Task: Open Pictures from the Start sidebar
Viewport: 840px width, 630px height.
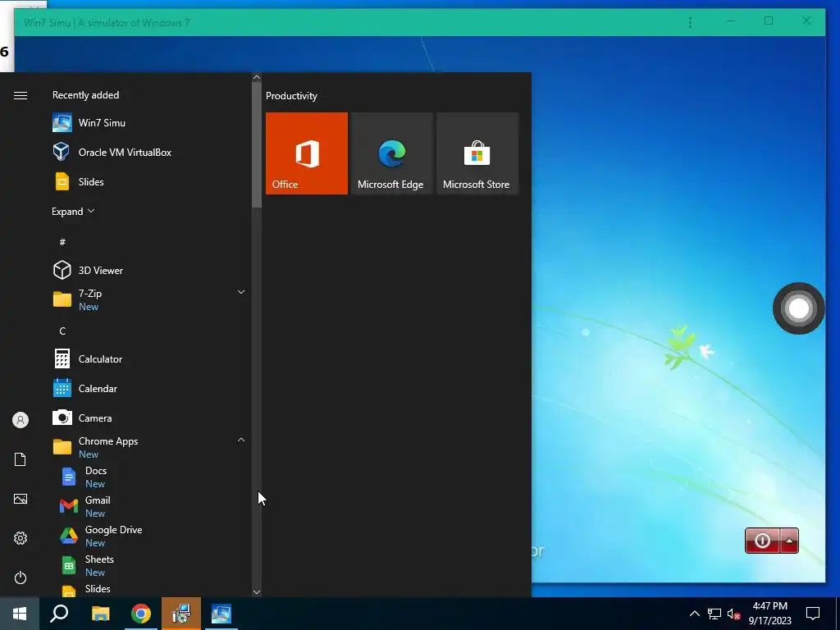Action: pyautogui.click(x=21, y=499)
